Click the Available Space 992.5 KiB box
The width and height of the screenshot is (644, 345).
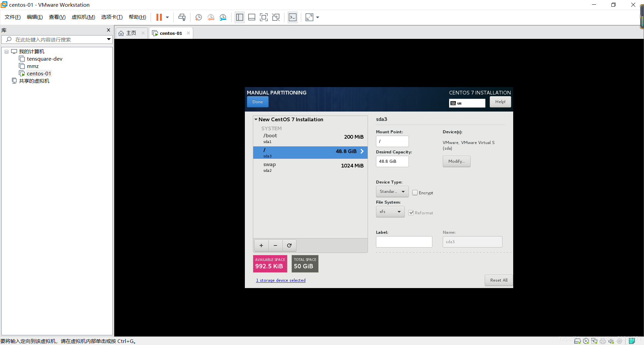[270, 264]
